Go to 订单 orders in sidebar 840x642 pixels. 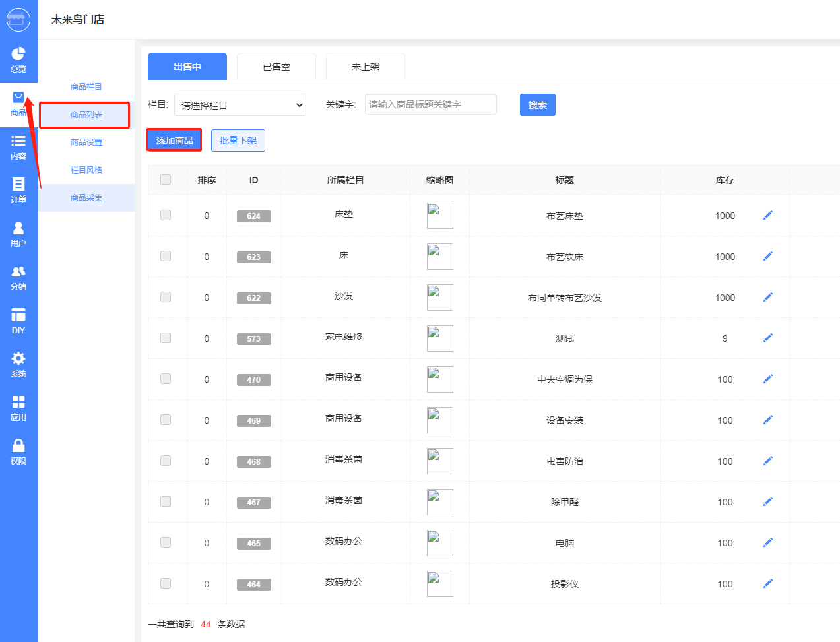(18, 190)
